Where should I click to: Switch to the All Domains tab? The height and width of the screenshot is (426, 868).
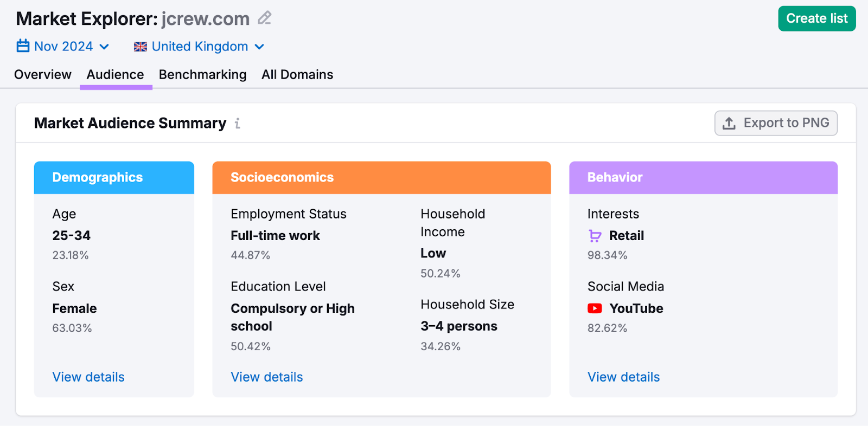pos(297,74)
